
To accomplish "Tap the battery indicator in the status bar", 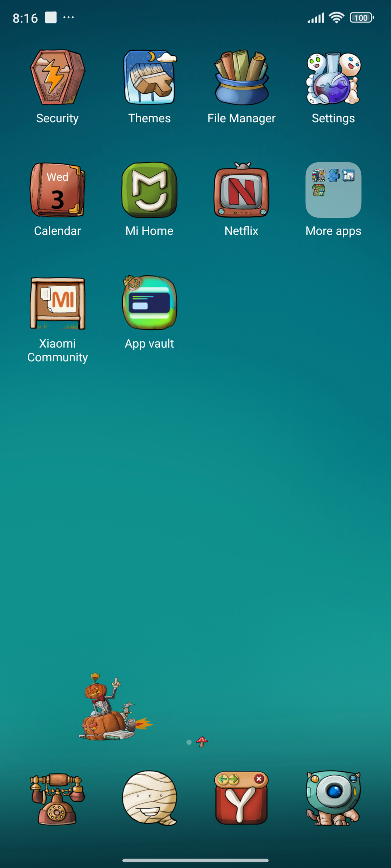I will (x=362, y=18).
